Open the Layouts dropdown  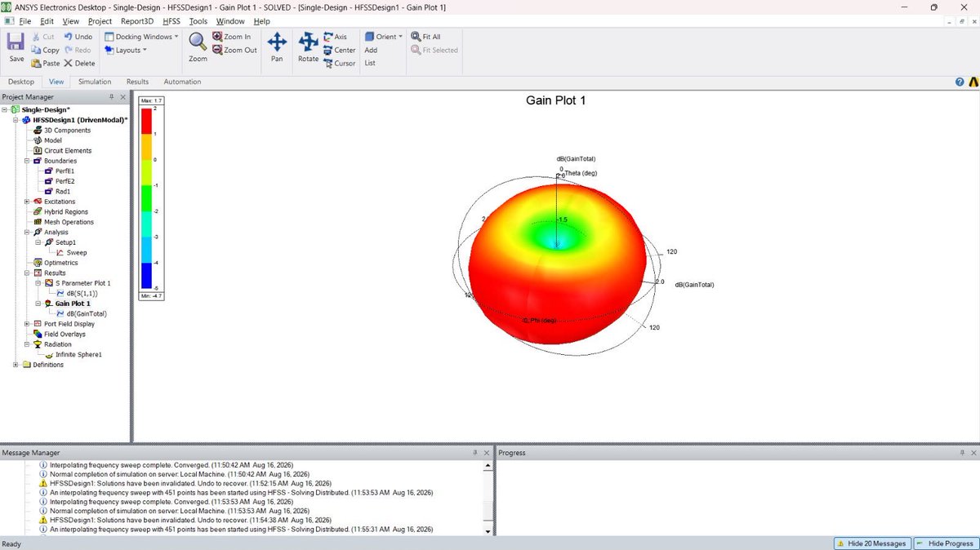click(126, 50)
